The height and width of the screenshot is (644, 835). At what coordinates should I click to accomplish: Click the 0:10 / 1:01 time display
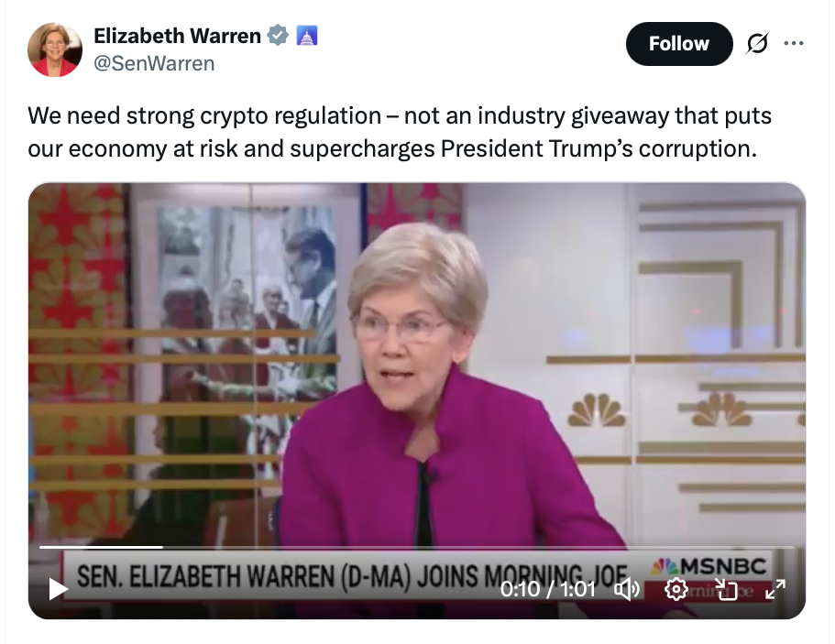point(547,589)
